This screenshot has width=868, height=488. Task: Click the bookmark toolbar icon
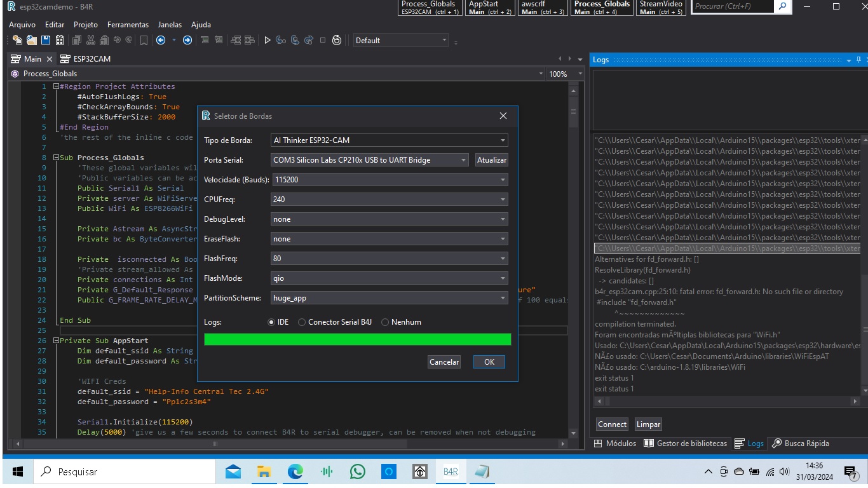coord(144,40)
